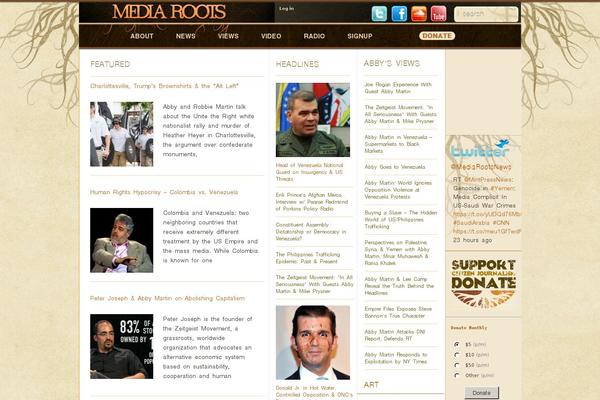The height and width of the screenshot is (400, 600).
Task: Open the YouTube social icon
Action: (439, 14)
